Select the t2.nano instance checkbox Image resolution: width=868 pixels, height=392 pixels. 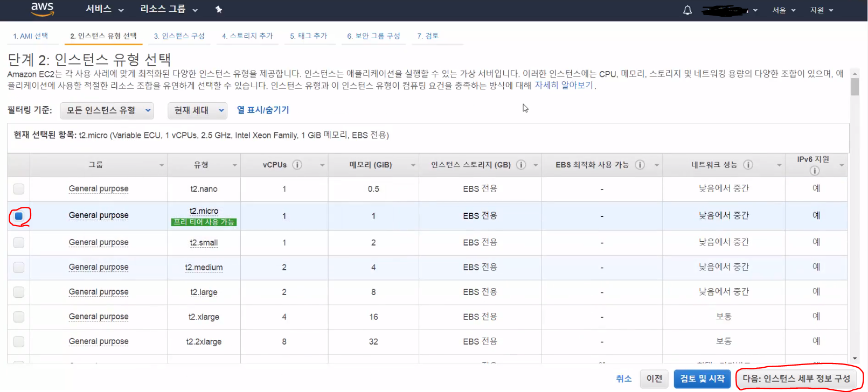19,189
